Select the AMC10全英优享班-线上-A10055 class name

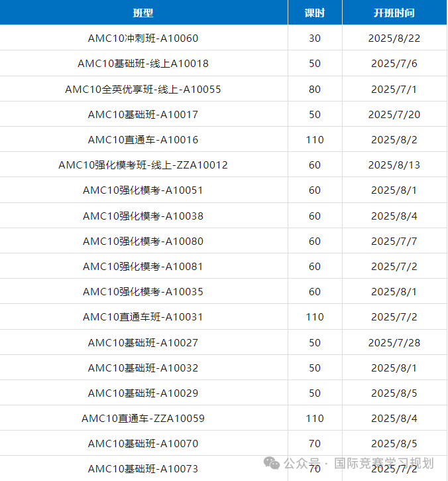point(143,90)
